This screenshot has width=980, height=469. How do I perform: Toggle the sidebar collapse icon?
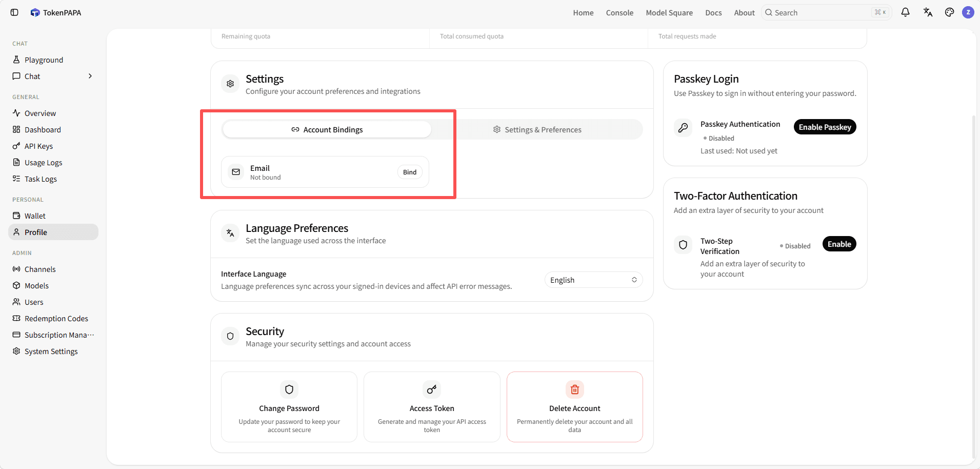tap(14, 12)
